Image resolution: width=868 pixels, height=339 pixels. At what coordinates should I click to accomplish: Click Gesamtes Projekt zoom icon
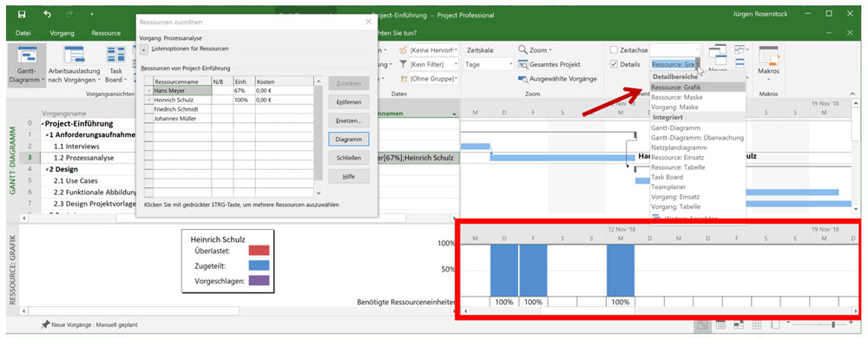(x=523, y=64)
